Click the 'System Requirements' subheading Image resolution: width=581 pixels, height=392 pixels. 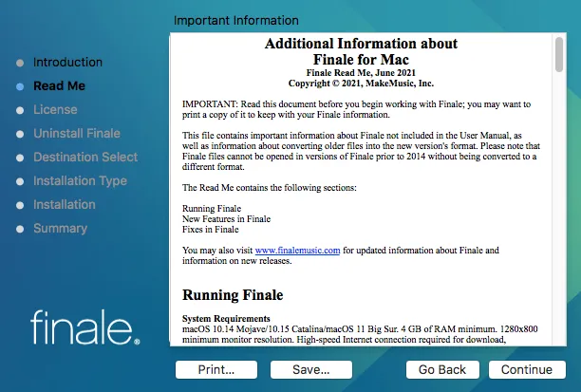(226, 319)
